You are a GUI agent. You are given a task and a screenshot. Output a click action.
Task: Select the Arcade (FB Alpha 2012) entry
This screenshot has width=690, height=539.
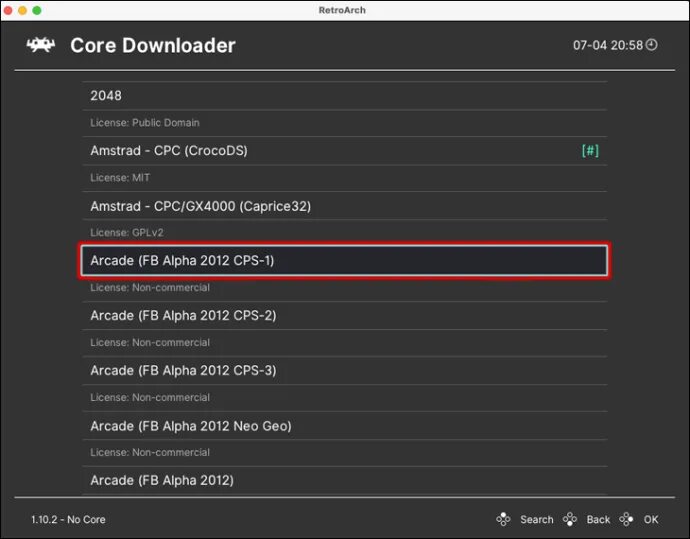click(x=345, y=480)
